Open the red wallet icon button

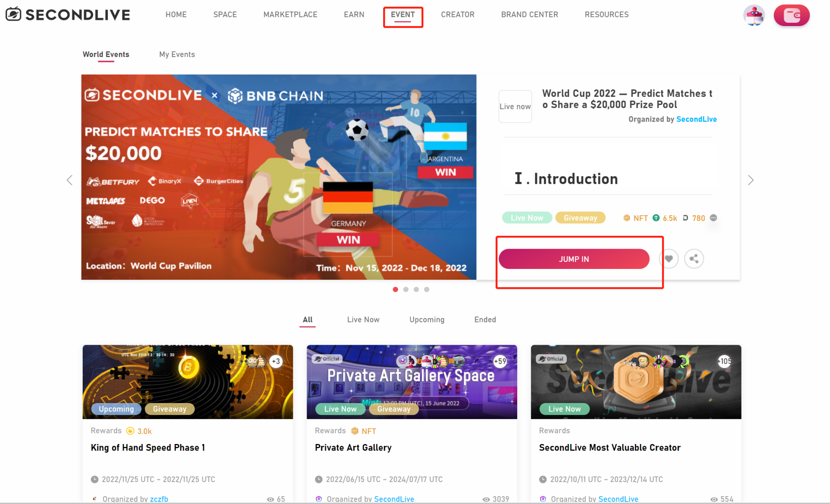click(792, 15)
